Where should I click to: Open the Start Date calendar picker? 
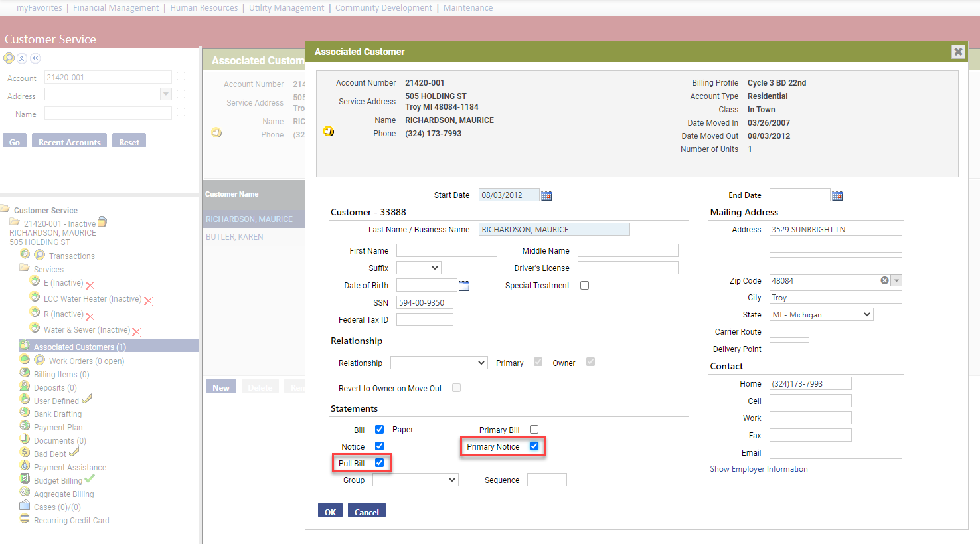click(546, 195)
